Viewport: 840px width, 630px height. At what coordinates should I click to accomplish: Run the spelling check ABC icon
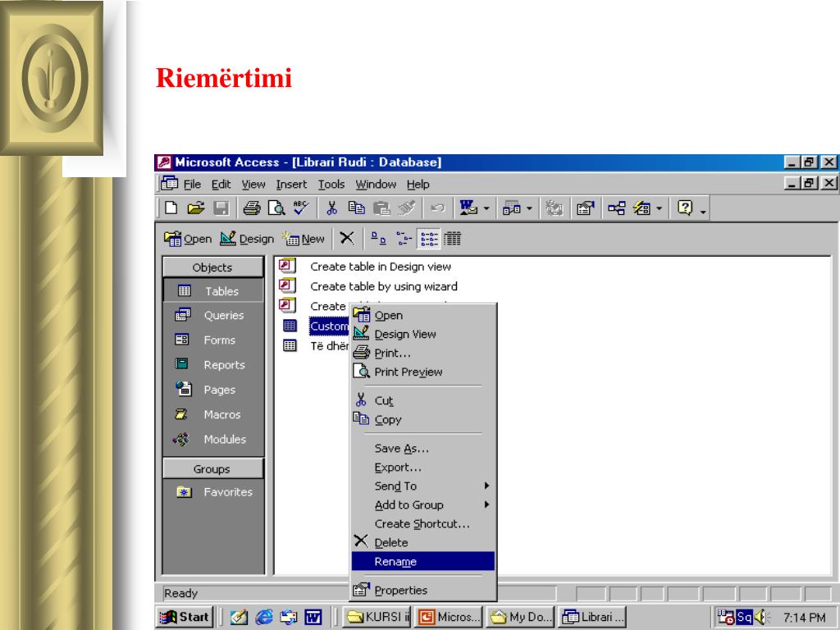(x=301, y=208)
